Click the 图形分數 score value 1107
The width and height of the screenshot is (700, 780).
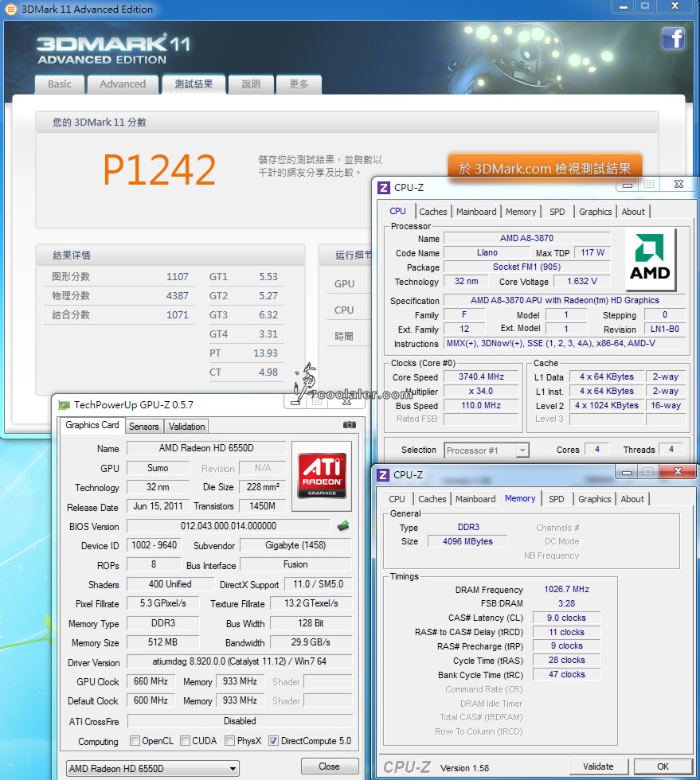178,277
